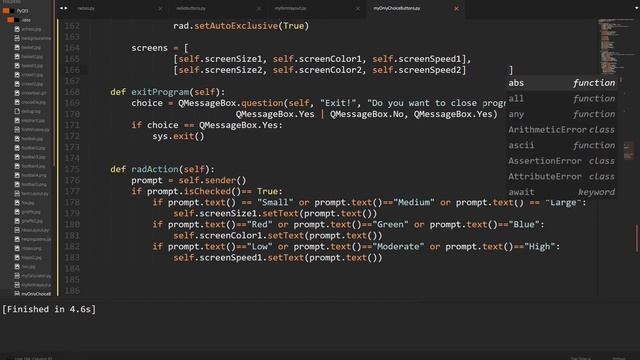Open Tab Size setting in status bar
Image resolution: width=640 pixels, height=360 pixels.
coord(580,358)
